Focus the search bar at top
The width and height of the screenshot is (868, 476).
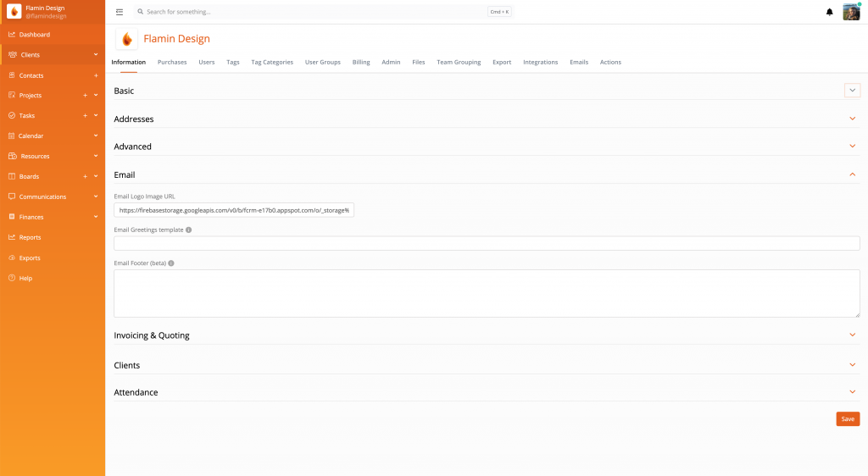coord(314,12)
